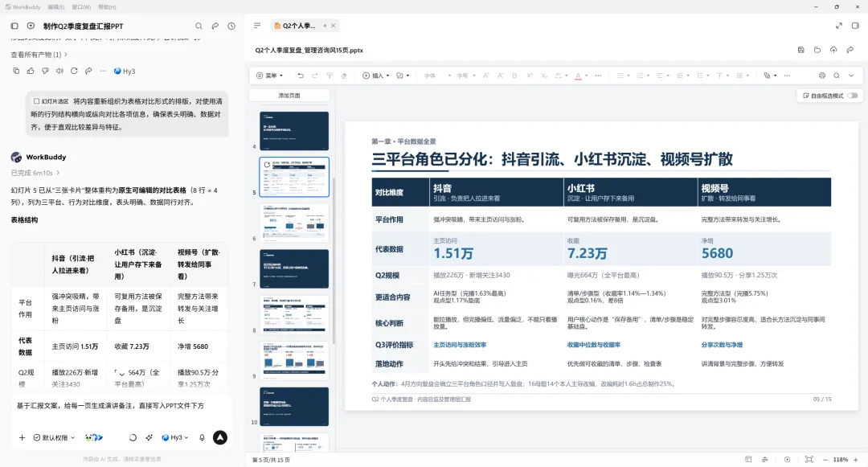Upload the file with cloud icon
Image resolution: width=868 pixels, height=467 pixels.
coord(833,50)
